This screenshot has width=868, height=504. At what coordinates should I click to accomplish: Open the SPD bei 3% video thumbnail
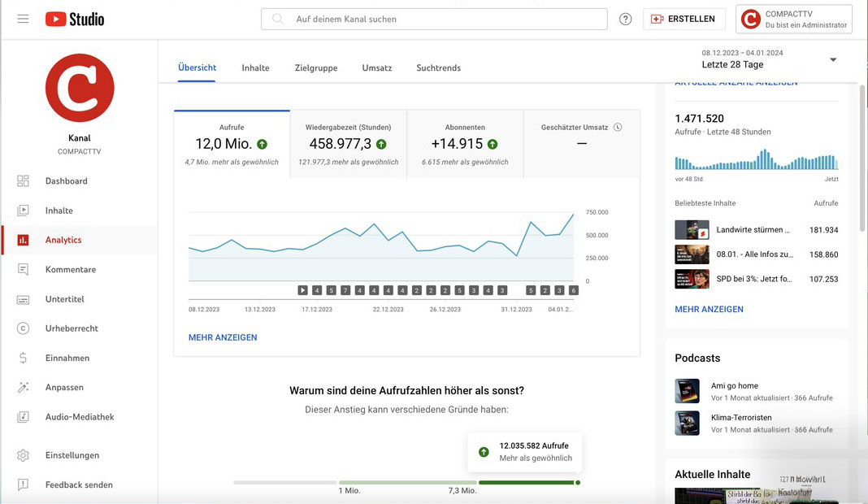tap(692, 279)
